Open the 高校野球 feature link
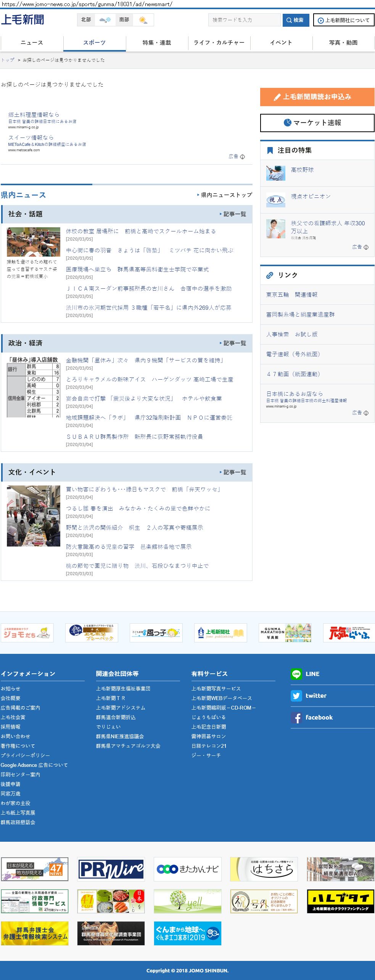This screenshot has height=980, width=375. pos(302,170)
